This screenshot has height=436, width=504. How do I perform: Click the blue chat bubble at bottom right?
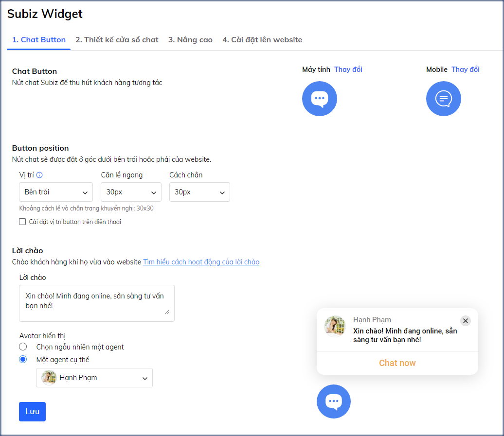(x=334, y=401)
